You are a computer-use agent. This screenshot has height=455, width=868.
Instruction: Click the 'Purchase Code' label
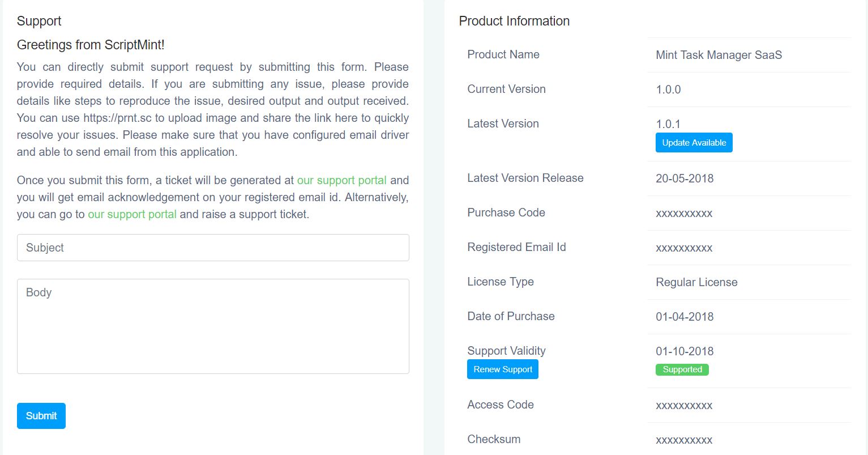(x=506, y=212)
